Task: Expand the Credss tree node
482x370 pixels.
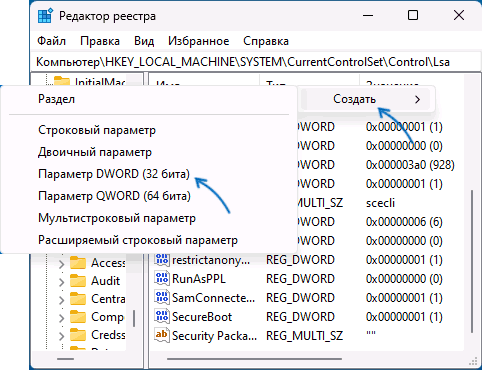Action: (x=62, y=336)
